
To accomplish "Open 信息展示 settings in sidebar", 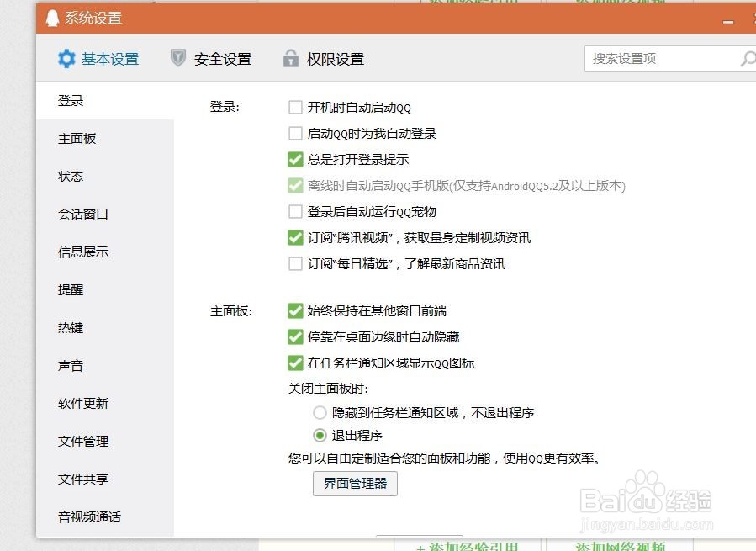I will pyautogui.click(x=105, y=252).
